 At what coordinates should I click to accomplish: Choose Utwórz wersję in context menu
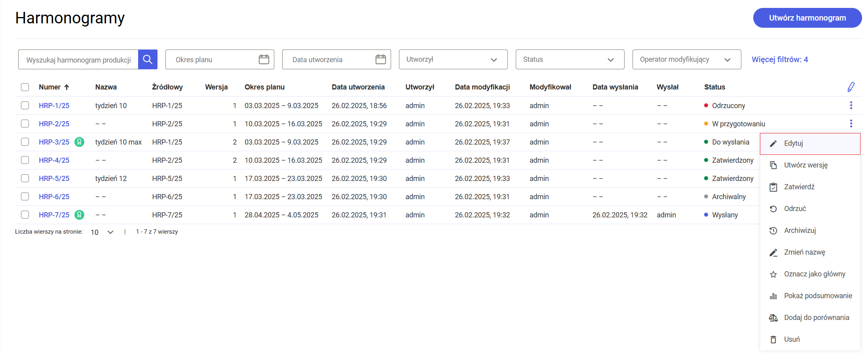[810, 165]
